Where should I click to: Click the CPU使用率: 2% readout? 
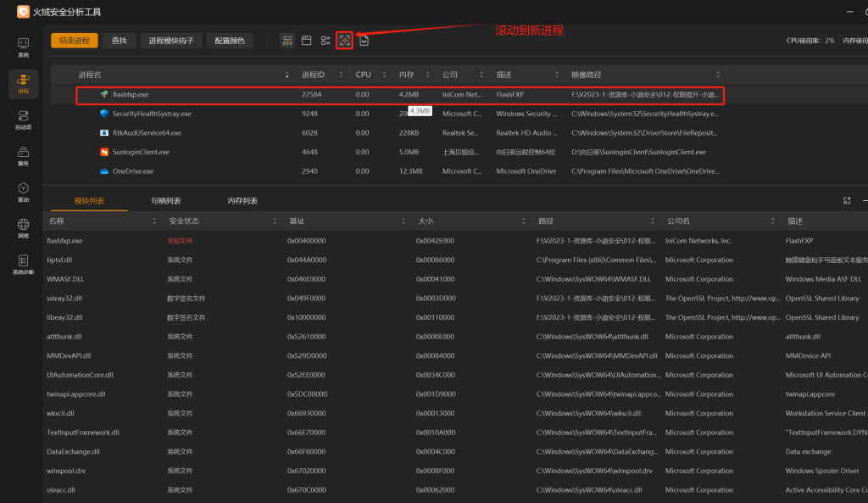(x=810, y=41)
